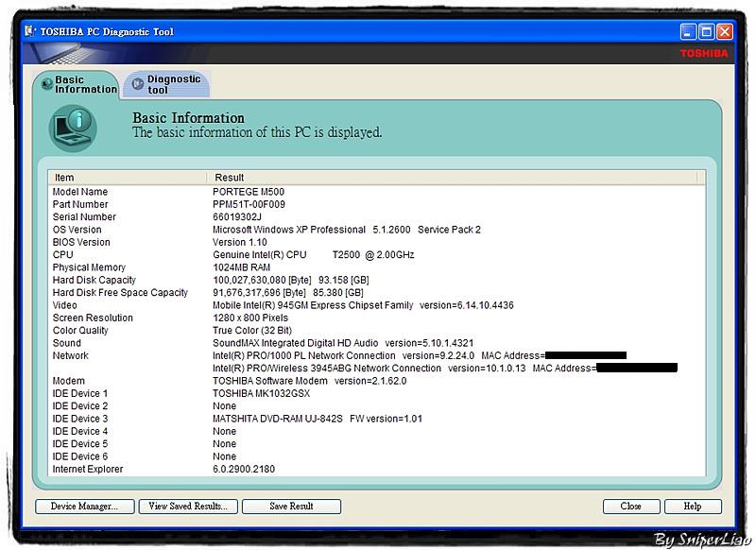Screen dimensions: 756x550
Task: Select the IDE Device 1 label
Action: pyautogui.click(x=80, y=393)
